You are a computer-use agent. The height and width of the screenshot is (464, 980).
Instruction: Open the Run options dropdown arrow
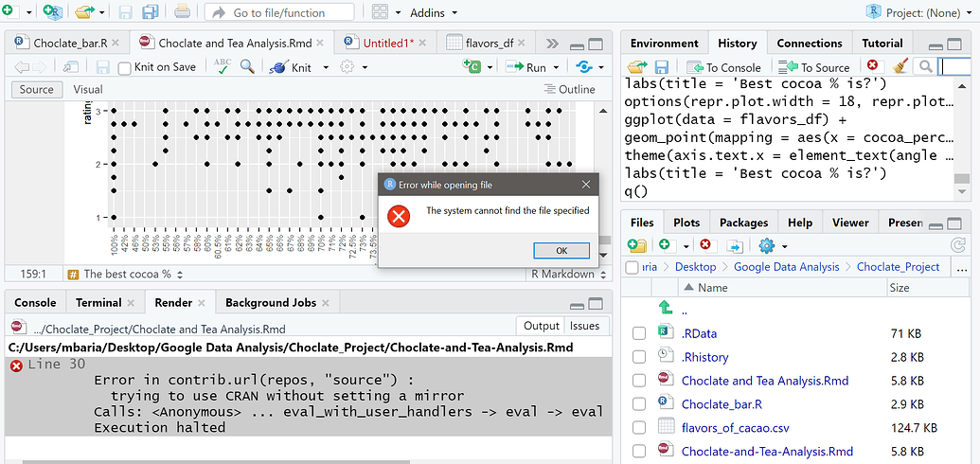pyautogui.click(x=556, y=67)
